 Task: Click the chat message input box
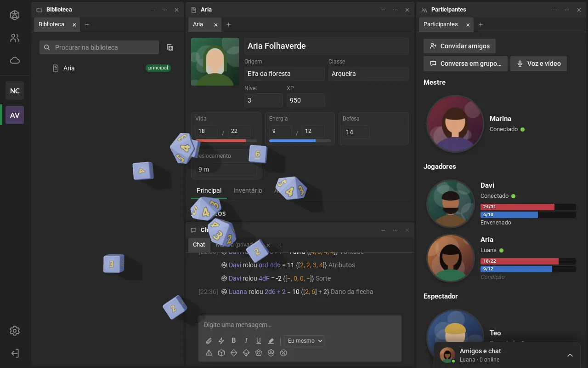pos(300,325)
